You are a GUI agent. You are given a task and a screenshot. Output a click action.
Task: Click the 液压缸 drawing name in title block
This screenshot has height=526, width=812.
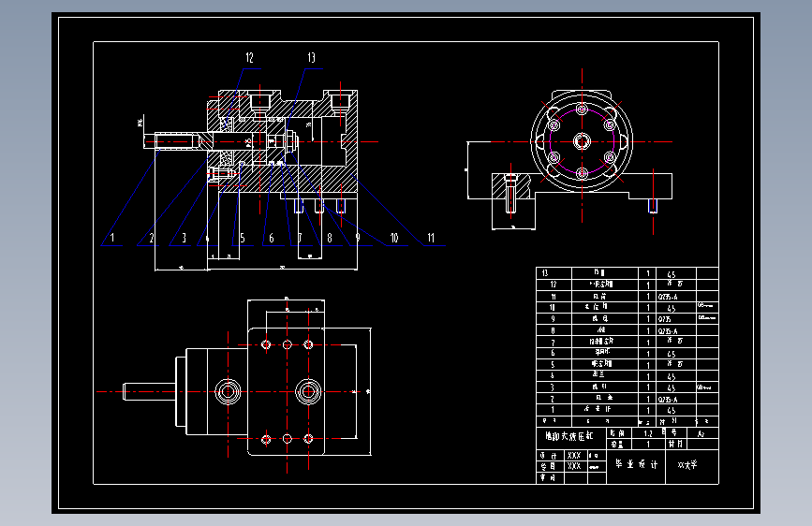pyautogui.click(x=568, y=436)
